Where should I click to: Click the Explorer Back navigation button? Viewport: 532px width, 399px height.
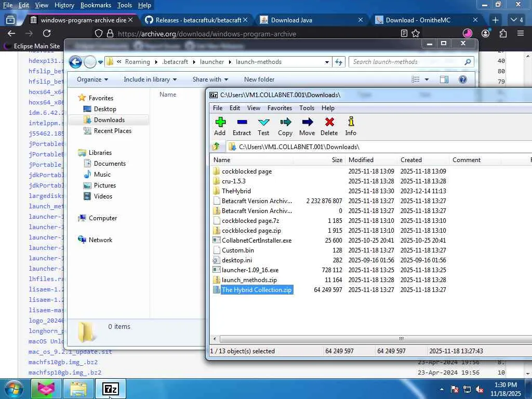(75, 62)
